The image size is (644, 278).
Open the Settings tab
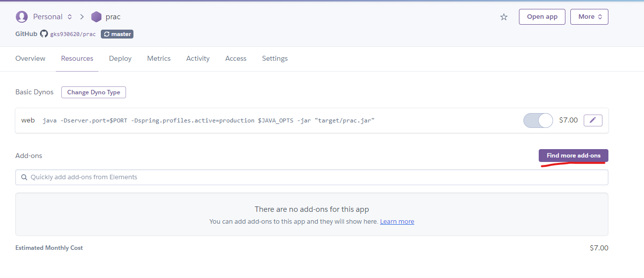coord(275,58)
